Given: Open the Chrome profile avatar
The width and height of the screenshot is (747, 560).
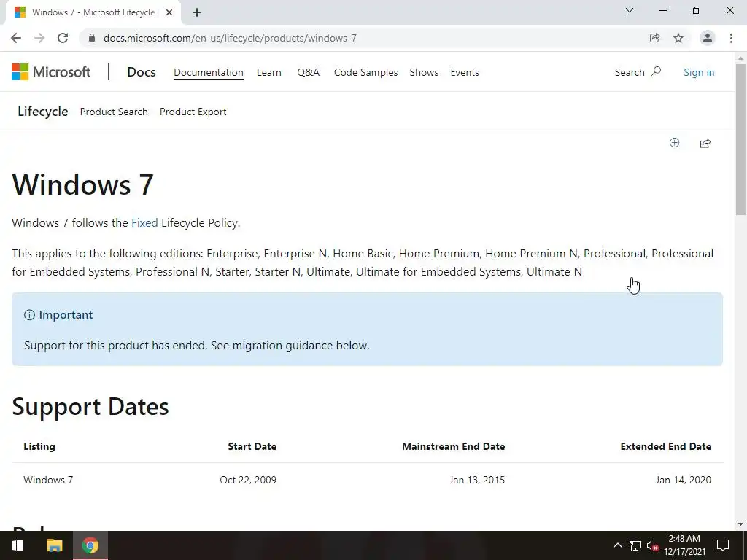Looking at the screenshot, I should [x=708, y=38].
